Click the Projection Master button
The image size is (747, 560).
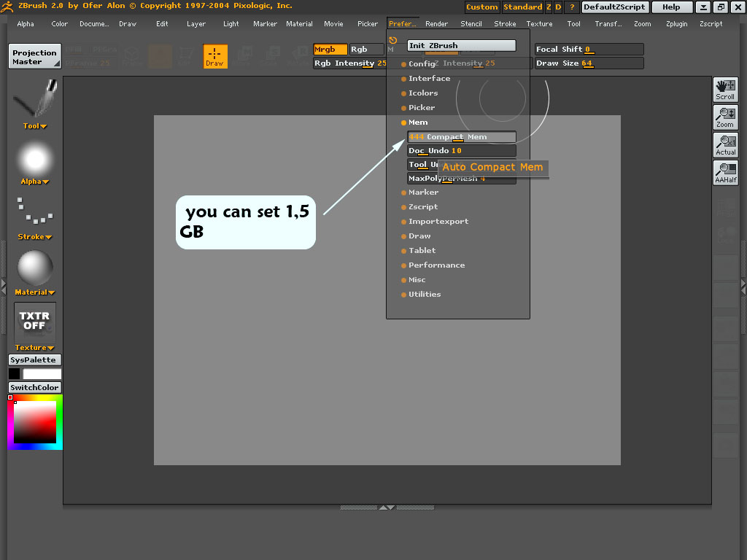point(35,57)
